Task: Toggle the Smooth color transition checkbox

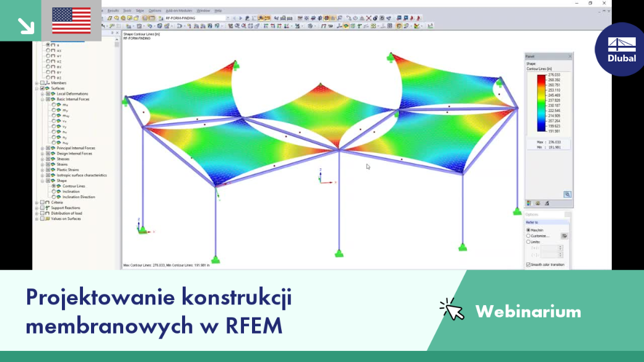Action: point(528,265)
